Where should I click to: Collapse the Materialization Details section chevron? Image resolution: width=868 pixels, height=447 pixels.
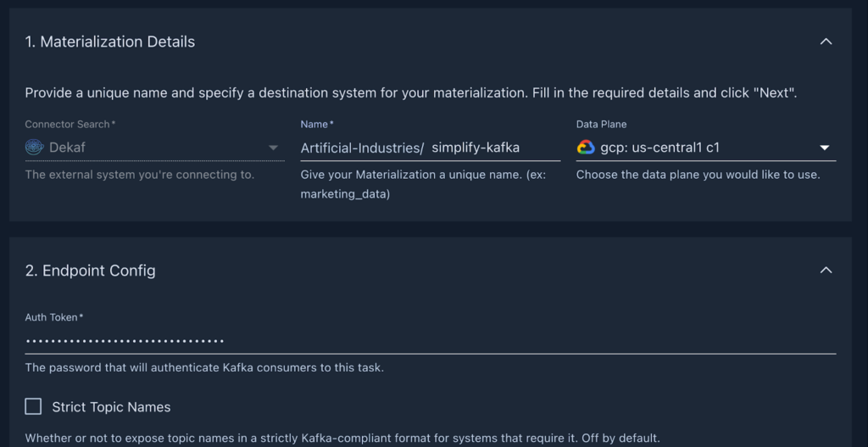(x=826, y=42)
